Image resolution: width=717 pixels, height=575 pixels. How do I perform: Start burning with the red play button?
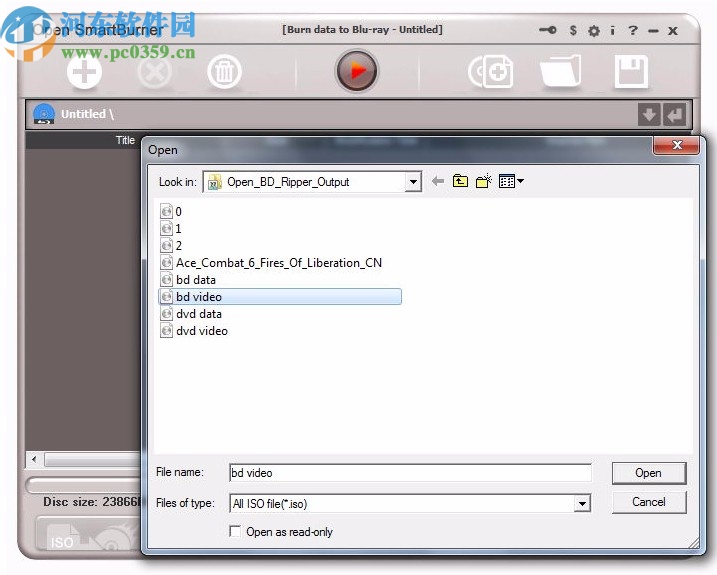tap(357, 71)
